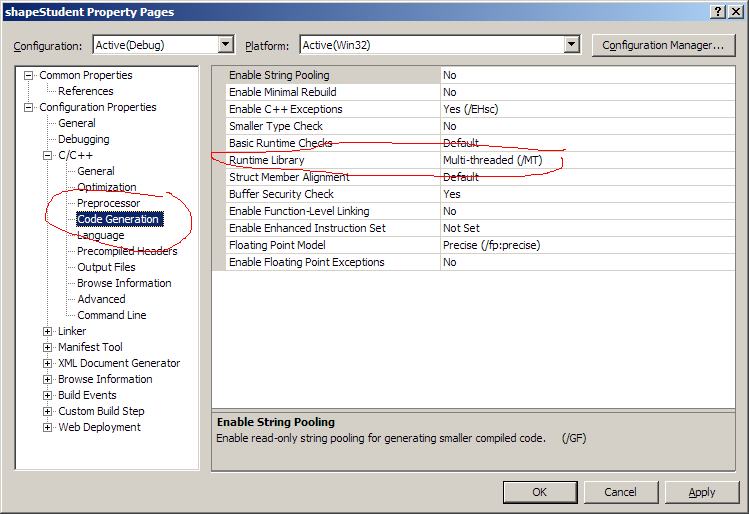Select References under Common Properties

click(85, 91)
